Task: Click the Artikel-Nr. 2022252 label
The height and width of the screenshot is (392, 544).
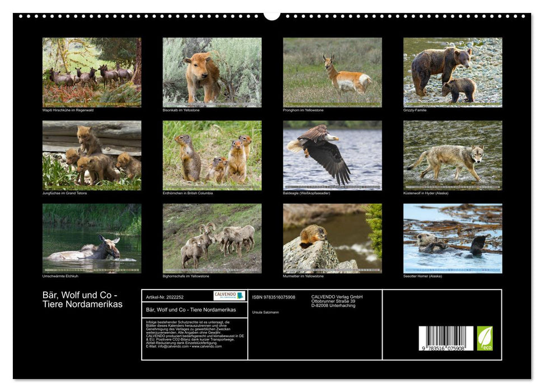Action: point(165,297)
